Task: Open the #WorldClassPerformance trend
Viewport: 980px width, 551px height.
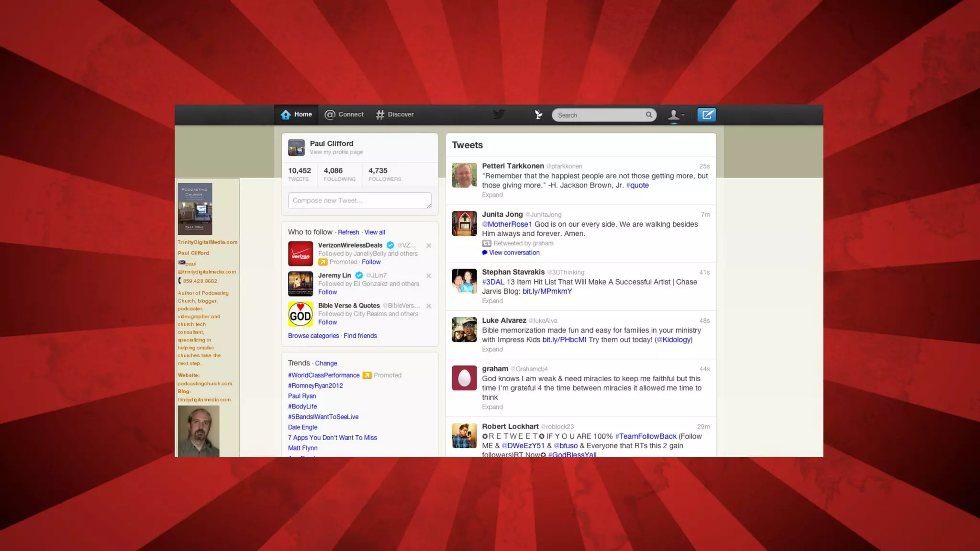Action: coord(323,375)
